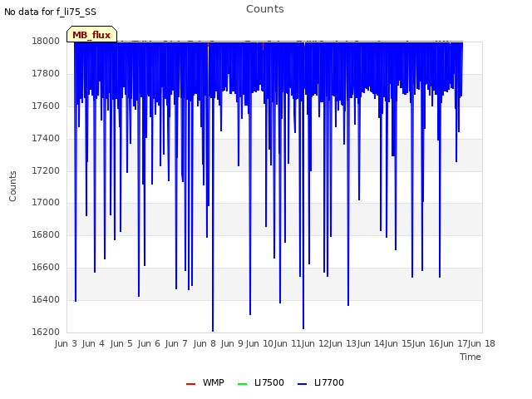The image size is (532, 399).
Task: Click the Jun 8 x-axis date label
Action: [x=204, y=343]
